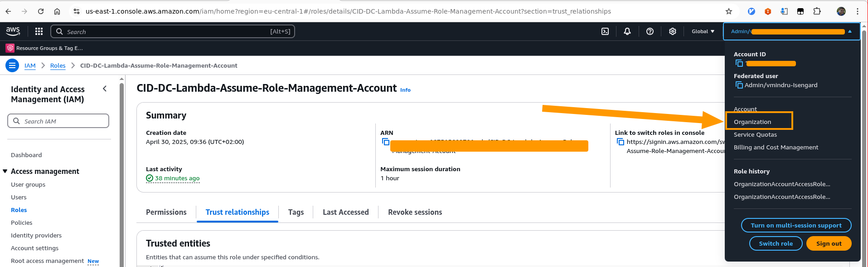Open the Last Accessed tab
Viewport: 868px width, 267px height.
pyautogui.click(x=346, y=212)
